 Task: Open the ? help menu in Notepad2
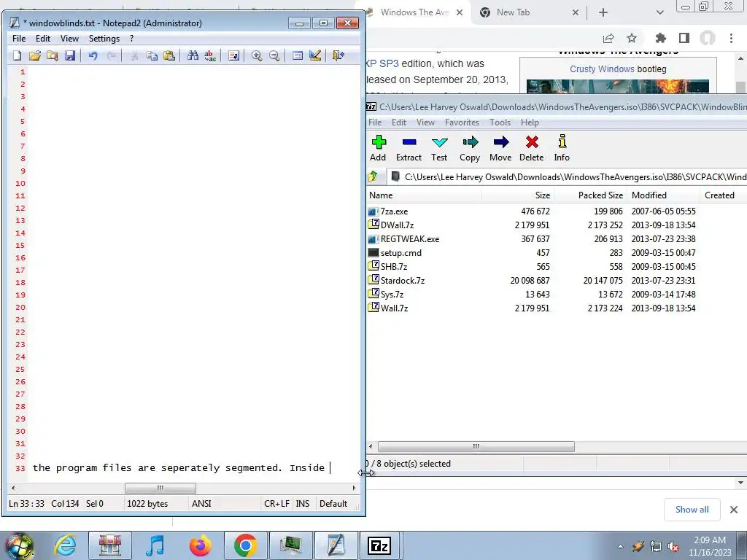131,39
